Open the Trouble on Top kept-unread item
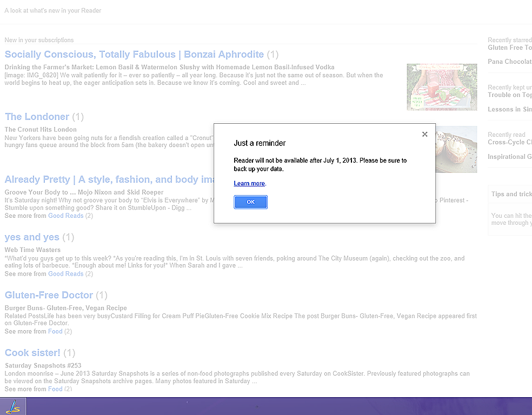The image size is (532, 415). click(x=510, y=95)
